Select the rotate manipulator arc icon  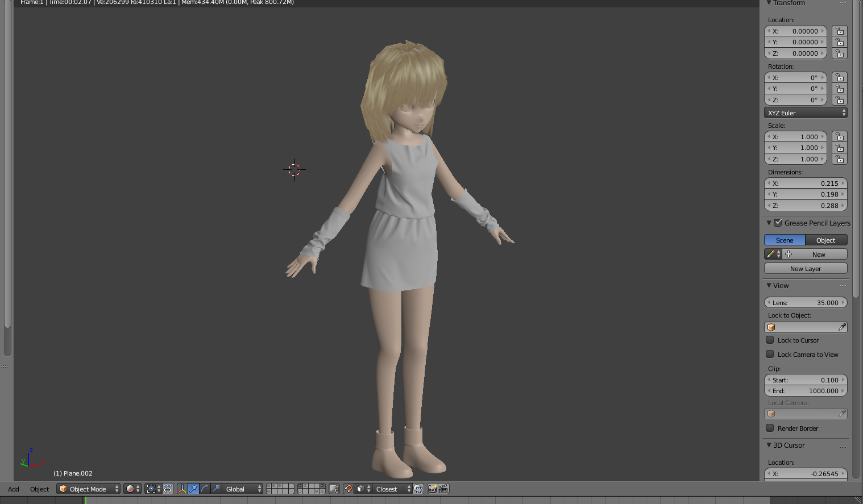pyautogui.click(x=205, y=489)
